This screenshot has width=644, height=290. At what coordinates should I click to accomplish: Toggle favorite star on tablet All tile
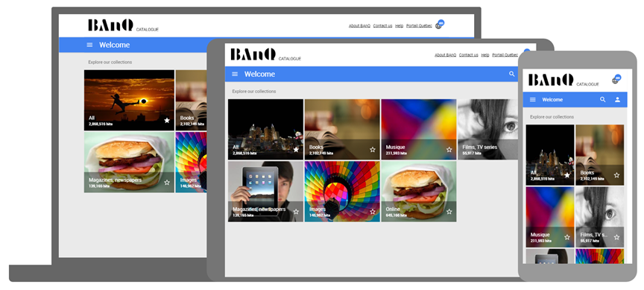coord(296,150)
